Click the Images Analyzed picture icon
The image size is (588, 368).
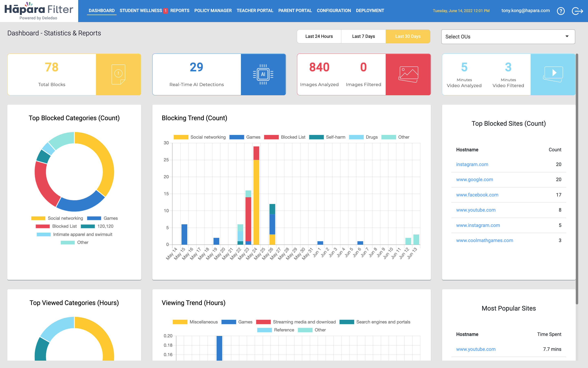408,74
